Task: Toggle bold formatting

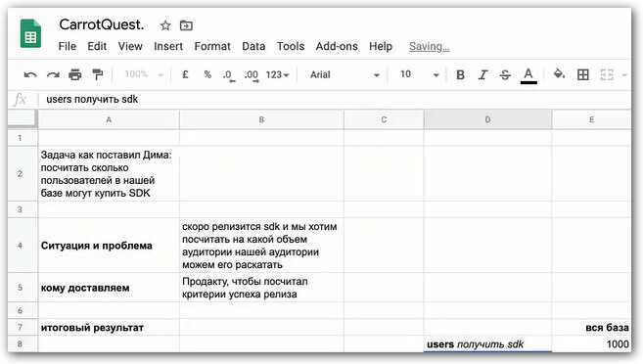Action: point(460,74)
